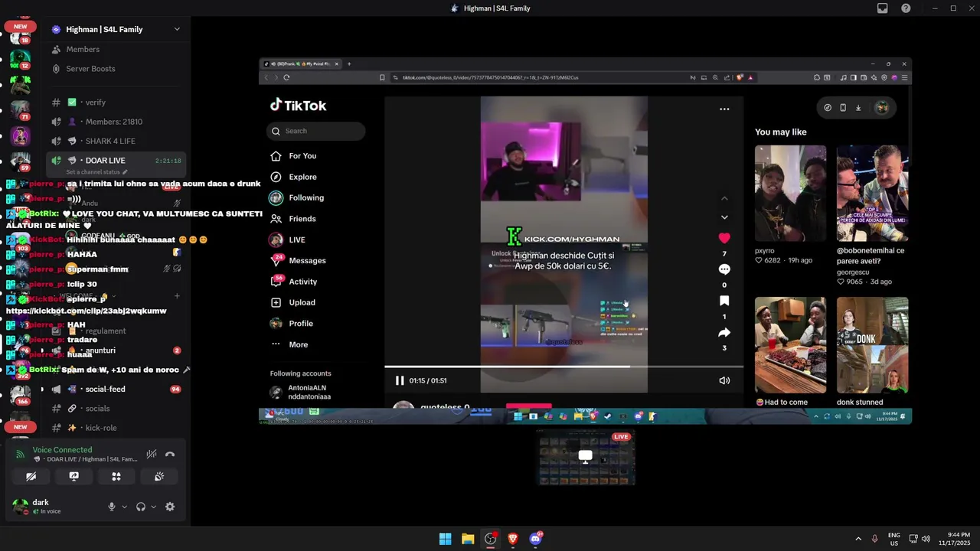Open Discord inbox icon in title bar

coord(882,8)
